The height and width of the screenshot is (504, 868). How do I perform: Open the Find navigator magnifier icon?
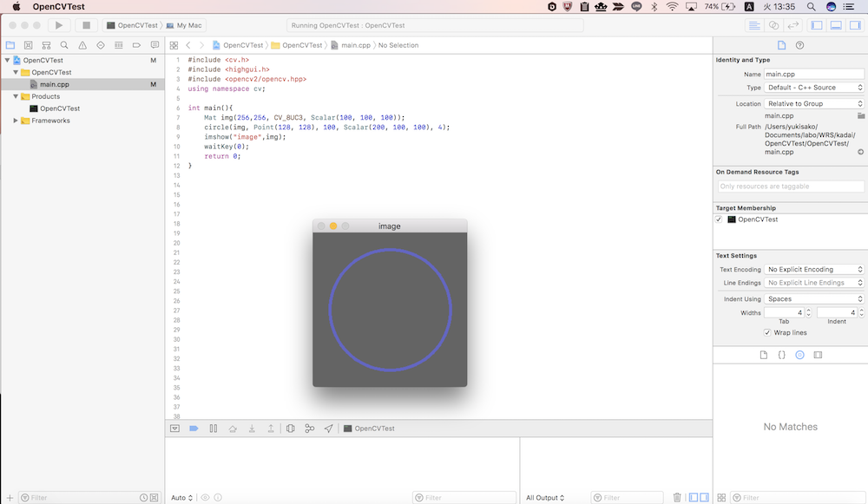(64, 45)
